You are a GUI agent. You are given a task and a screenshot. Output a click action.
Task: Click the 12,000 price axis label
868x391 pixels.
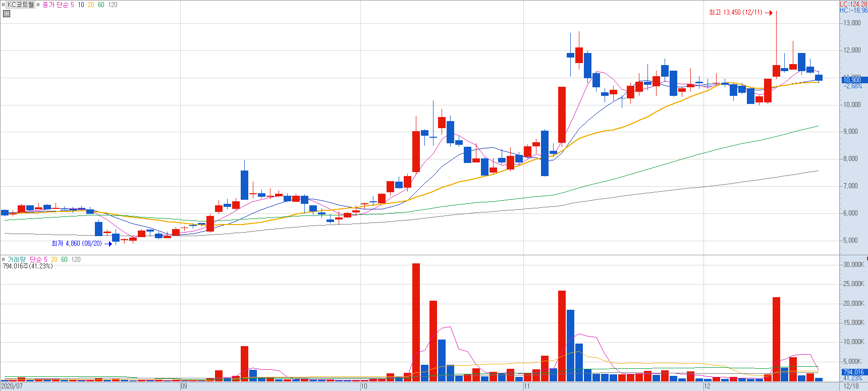click(x=852, y=50)
